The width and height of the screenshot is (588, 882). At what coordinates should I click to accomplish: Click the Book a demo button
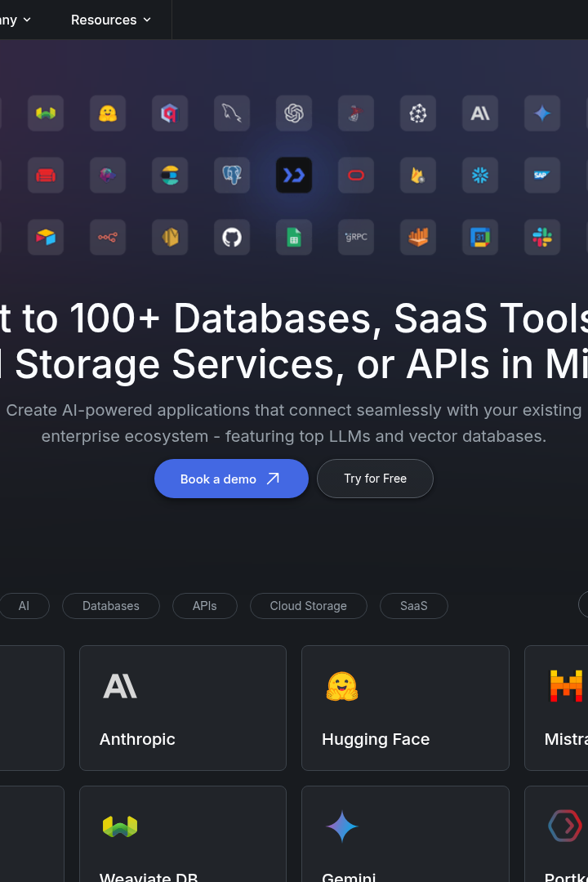click(231, 479)
